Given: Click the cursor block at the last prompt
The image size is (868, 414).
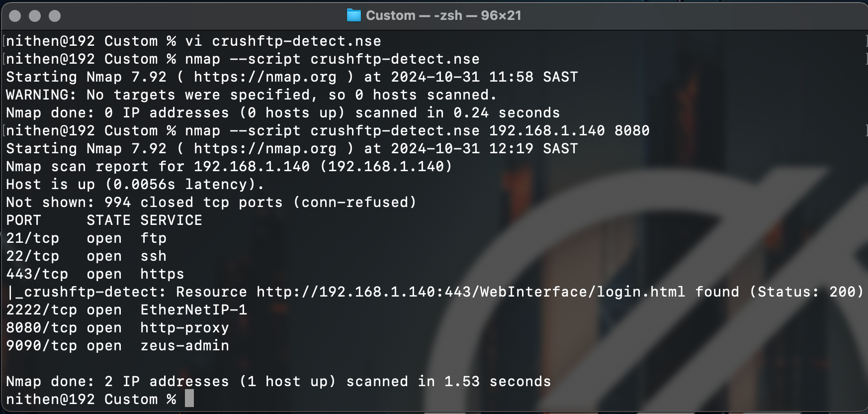Looking at the screenshot, I should point(189,399).
